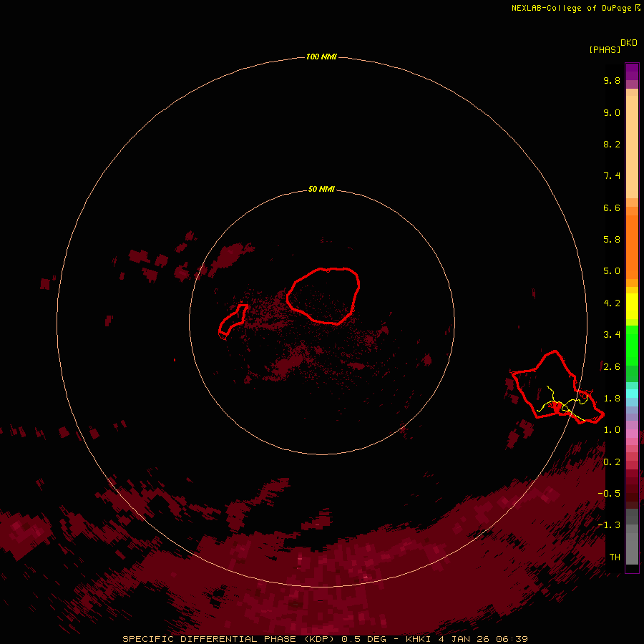This screenshot has width=644, height=644.
Task: Click the TH label at the scale bottom
Action: tap(615, 557)
